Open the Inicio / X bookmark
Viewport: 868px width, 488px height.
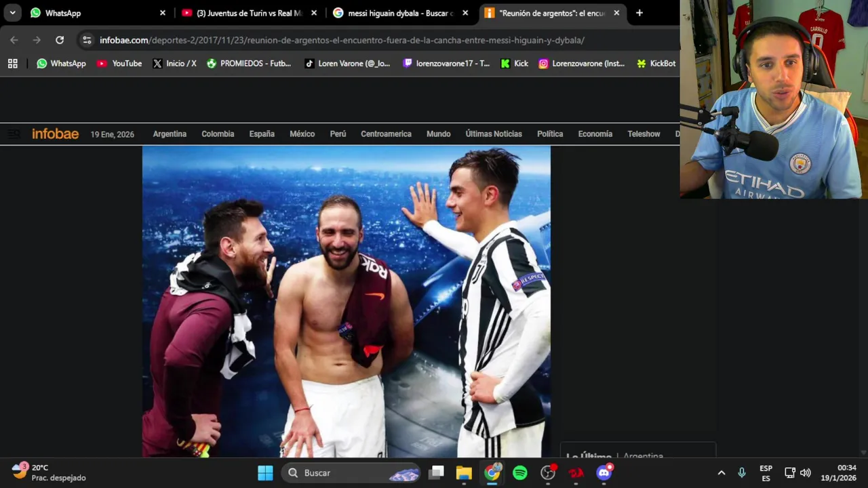click(x=174, y=63)
